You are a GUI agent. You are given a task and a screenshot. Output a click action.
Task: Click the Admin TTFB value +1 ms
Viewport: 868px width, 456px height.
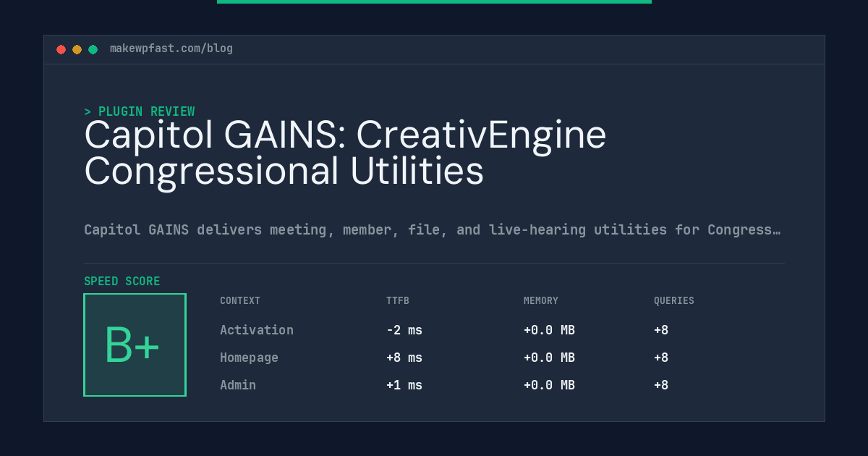pyautogui.click(x=404, y=385)
